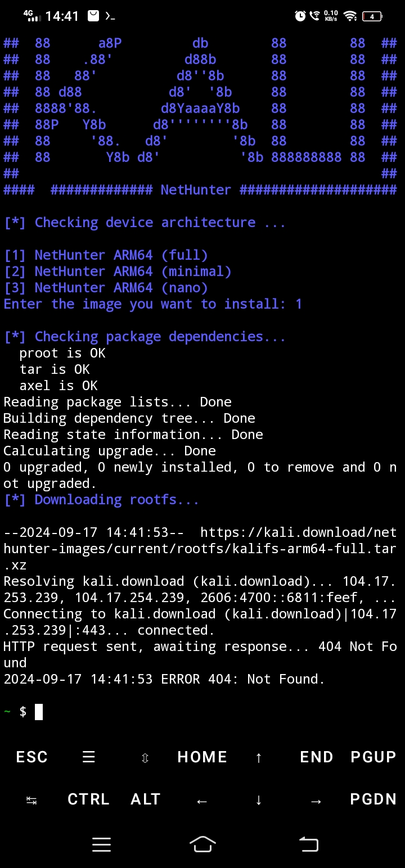The height and width of the screenshot is (868, 405).
Task: Toggle the ALT modifier key
Action: [145, 799]
